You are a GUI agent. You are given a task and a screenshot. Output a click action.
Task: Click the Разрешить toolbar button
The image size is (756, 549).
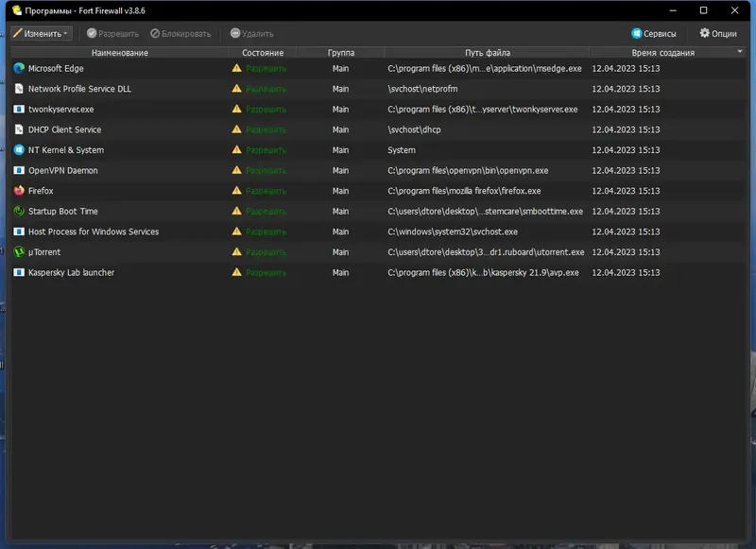112,33
